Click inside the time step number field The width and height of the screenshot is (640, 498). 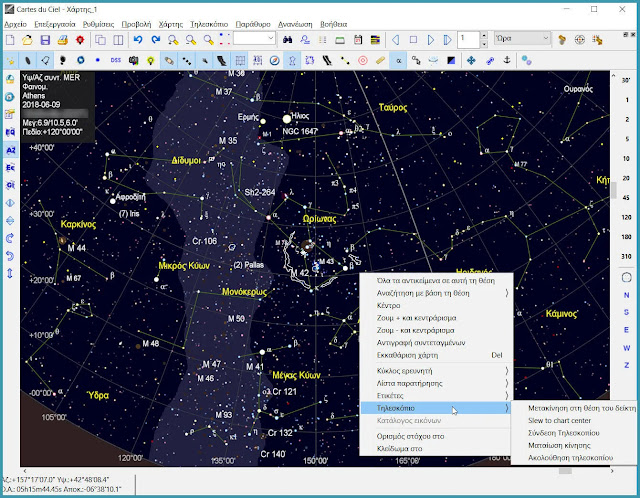(x=469, y=40)
